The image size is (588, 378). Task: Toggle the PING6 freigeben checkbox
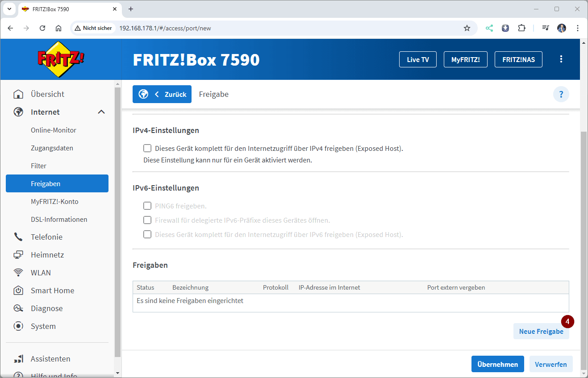click(x=147, y=206)
